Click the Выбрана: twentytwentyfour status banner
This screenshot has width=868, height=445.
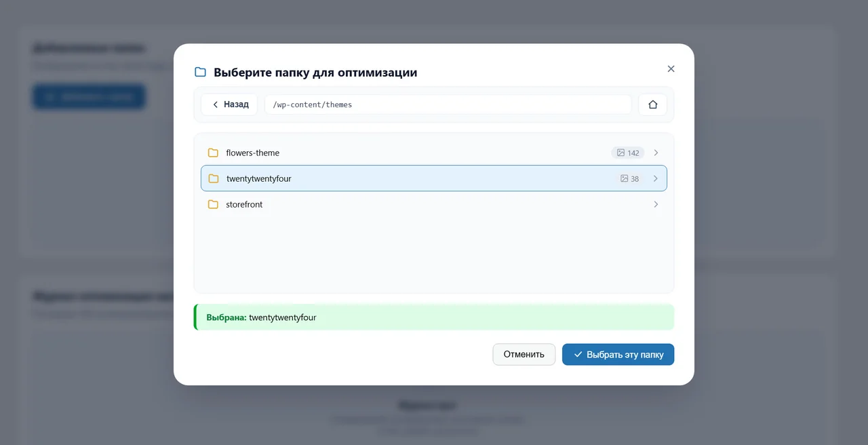coord(434,317)
